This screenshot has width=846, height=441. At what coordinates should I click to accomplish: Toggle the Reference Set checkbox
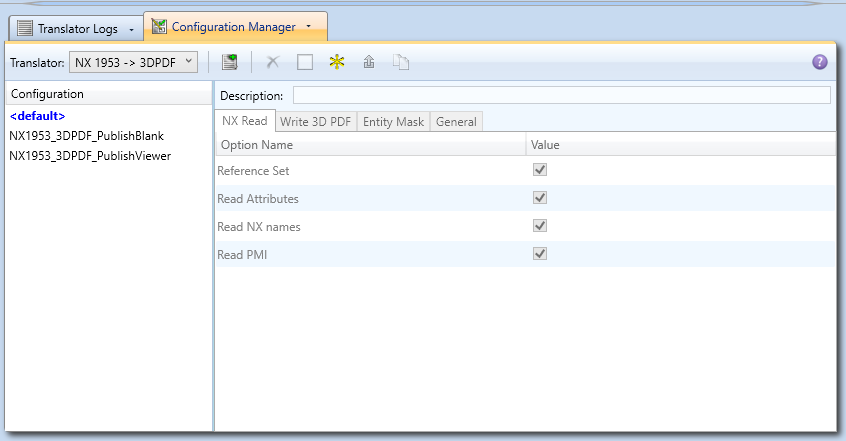(x=540, y=169)
